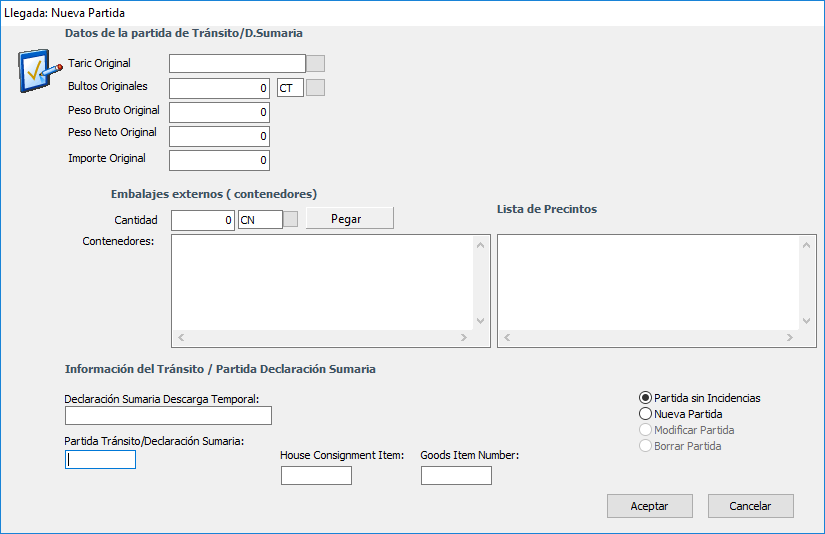Click the Pegar button
Image resolution: width=825 pixels, height=534 pixels.
[x=349, y=219]
